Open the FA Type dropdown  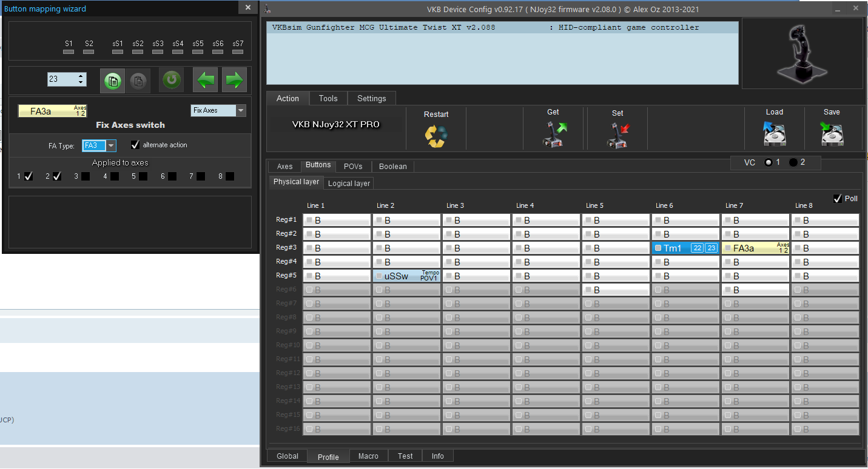pos(111,145)
